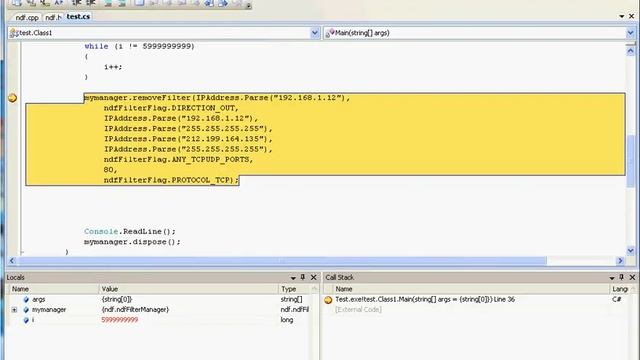This screenshot has height=360, width=640.
Task: Click the editor vertical scrollbar up arrow
Action: (x=631, y=51)
